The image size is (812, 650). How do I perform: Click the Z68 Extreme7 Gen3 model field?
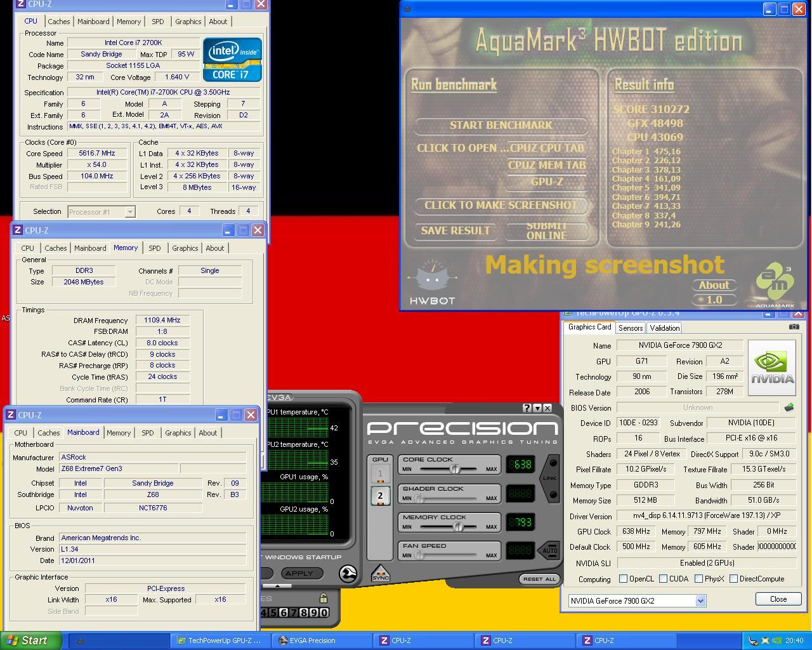(x=119, y=468)
